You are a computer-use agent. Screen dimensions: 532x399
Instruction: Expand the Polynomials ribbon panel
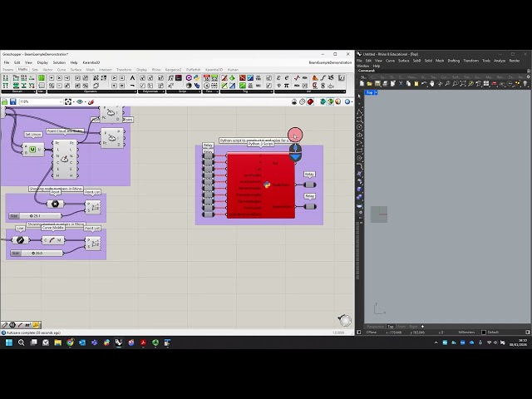coord(151,91)
